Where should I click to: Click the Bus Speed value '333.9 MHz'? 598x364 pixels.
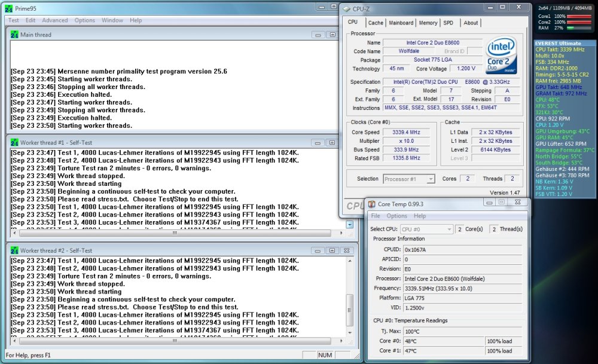coord(406,150)
